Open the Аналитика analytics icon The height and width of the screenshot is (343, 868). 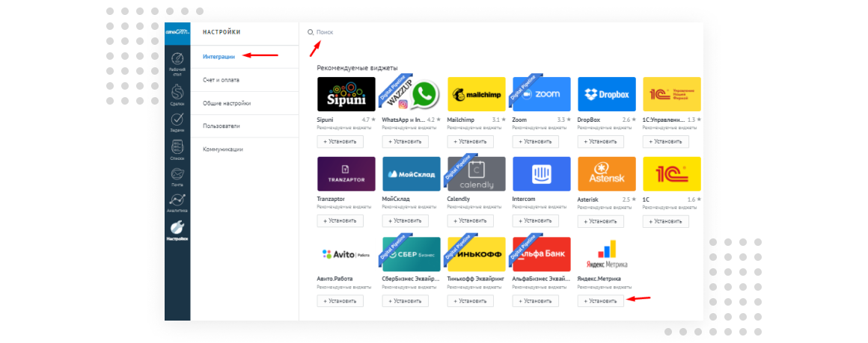point(177,203)
